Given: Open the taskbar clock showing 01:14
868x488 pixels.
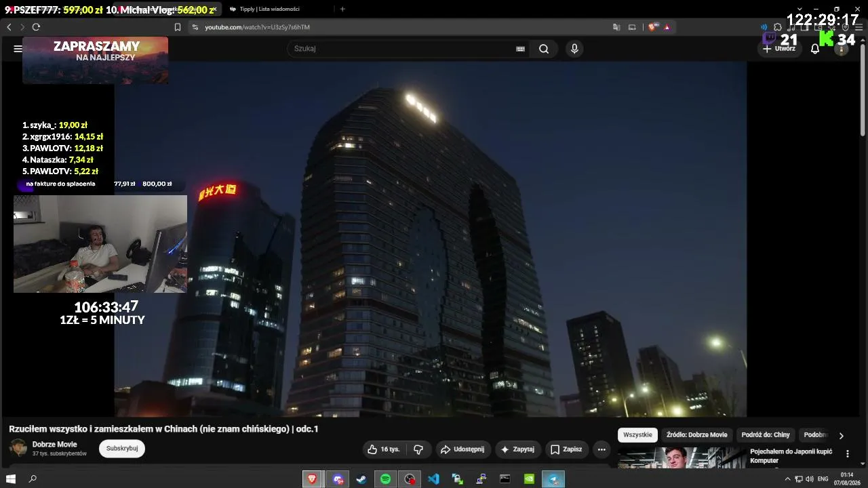Looking at the screenshot, I should 847,479.
